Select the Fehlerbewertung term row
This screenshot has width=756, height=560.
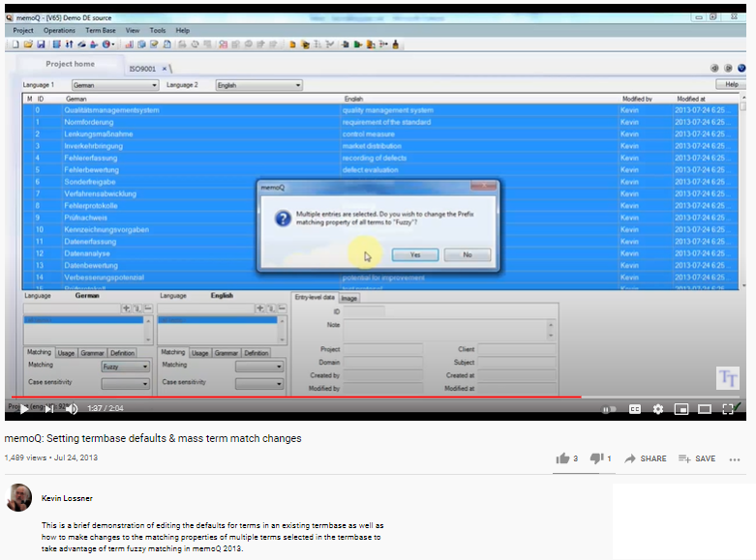(379, 170)
